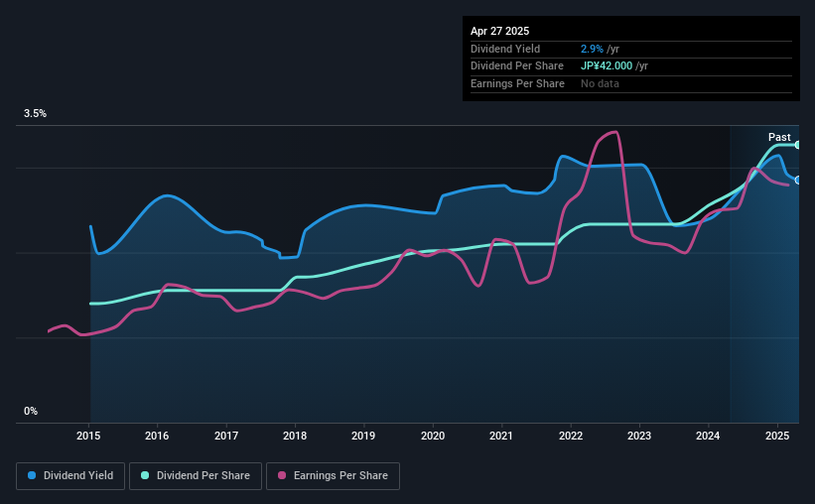Image resolution: width=815 pixels, height=504 pixels.
Task: Toggle the Dividend Yield legend button
Action: pos(70,476)
